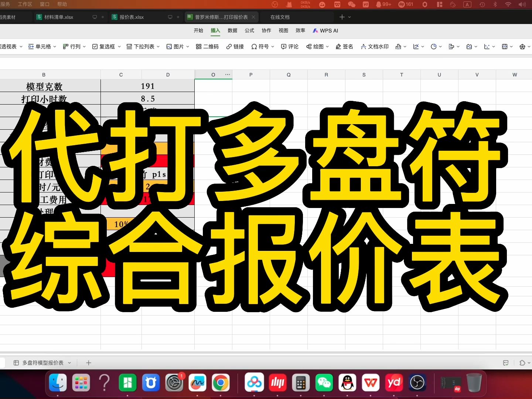Select the 模型克数 cell
The height and width of the screenshot is (399, 532).
click(x=44, y=86)
